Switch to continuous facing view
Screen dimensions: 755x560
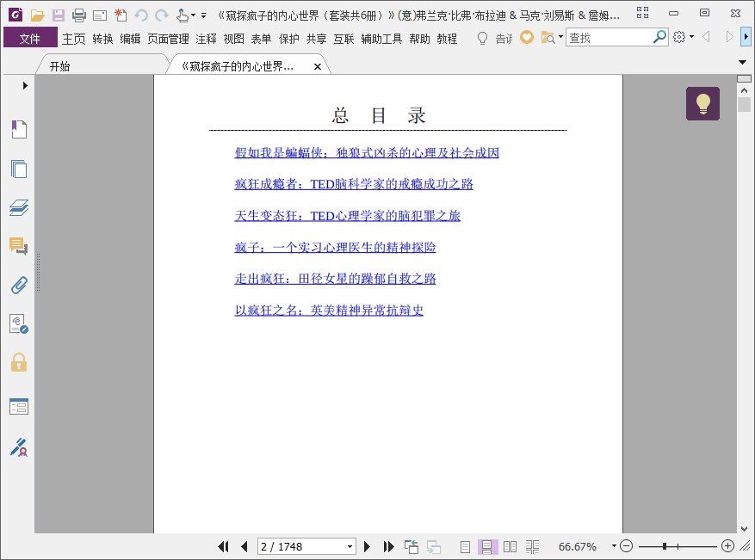pos(532,546)
